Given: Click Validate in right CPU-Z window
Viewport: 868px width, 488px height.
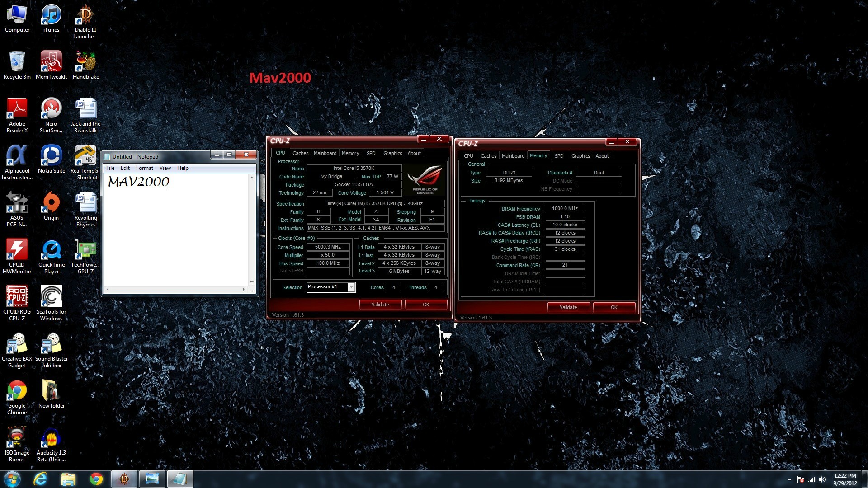Looking at the screenshot, I should click(x=568, y=307).
